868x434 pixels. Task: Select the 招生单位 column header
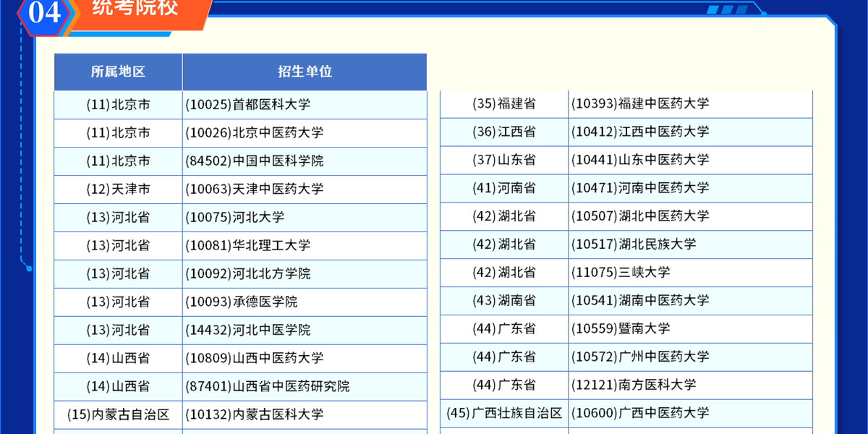pyautogui.click(x=305, y=72)
